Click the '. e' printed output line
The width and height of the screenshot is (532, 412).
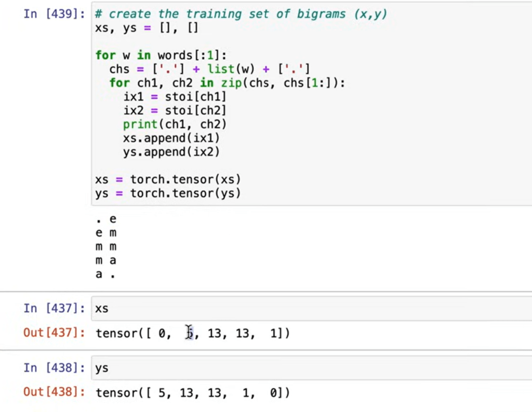(106, 219)
